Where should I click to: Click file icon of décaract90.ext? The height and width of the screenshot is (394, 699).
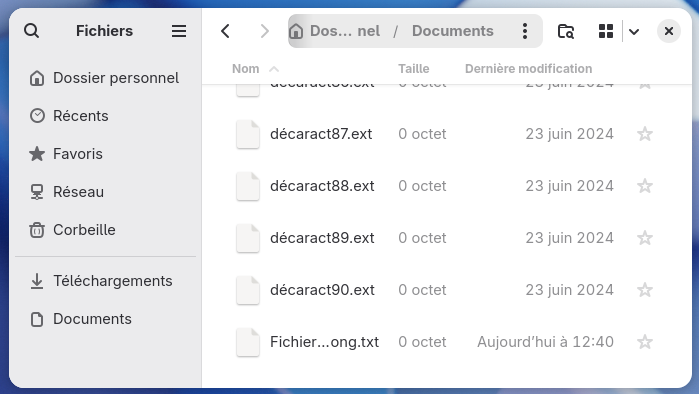coord(248,291)
